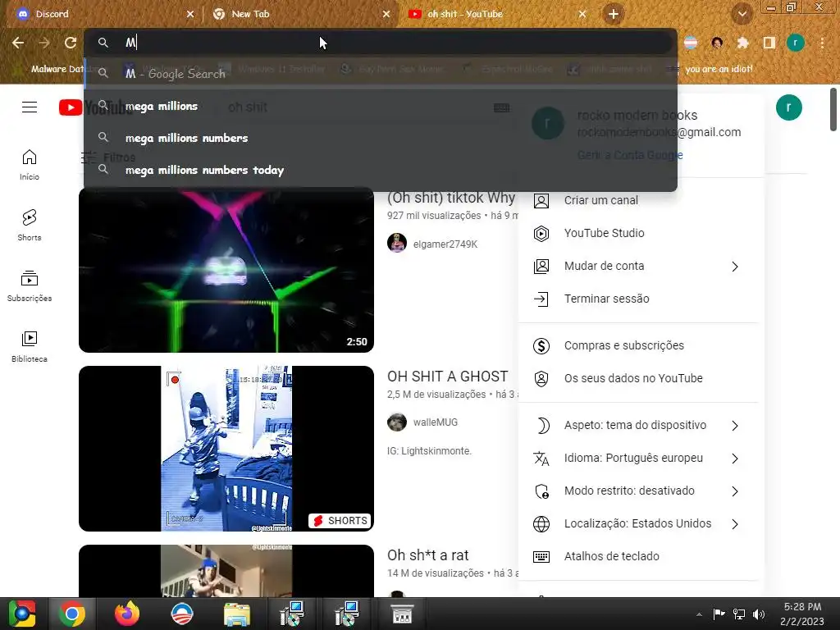Click the YouTube logo
Image resolution: width=840 pixels, height=630 pixels.
(95, 107)
